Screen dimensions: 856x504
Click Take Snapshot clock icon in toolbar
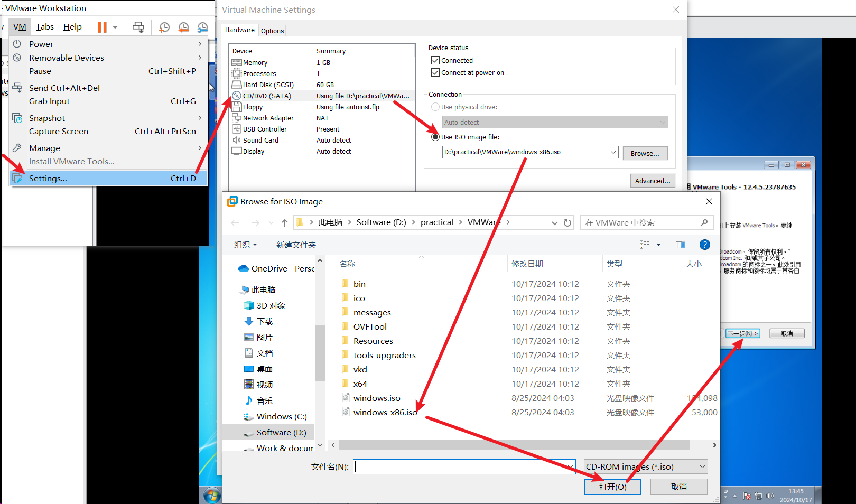pos(164,27)
